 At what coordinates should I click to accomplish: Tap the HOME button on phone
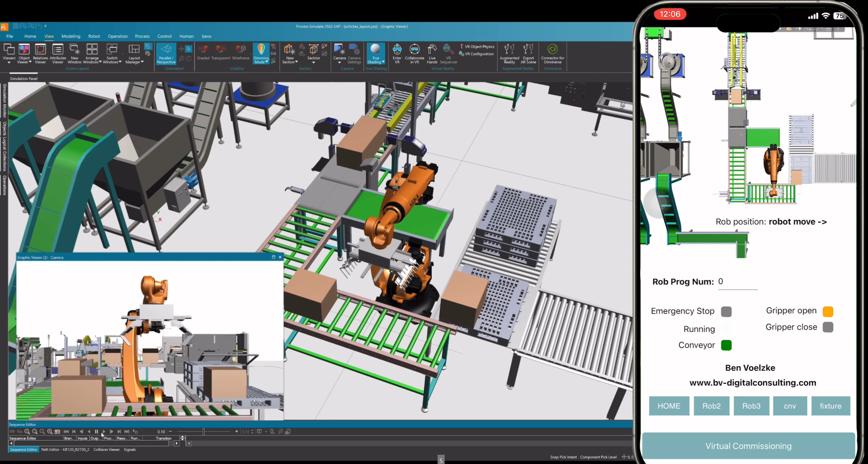tap(669, 406)
